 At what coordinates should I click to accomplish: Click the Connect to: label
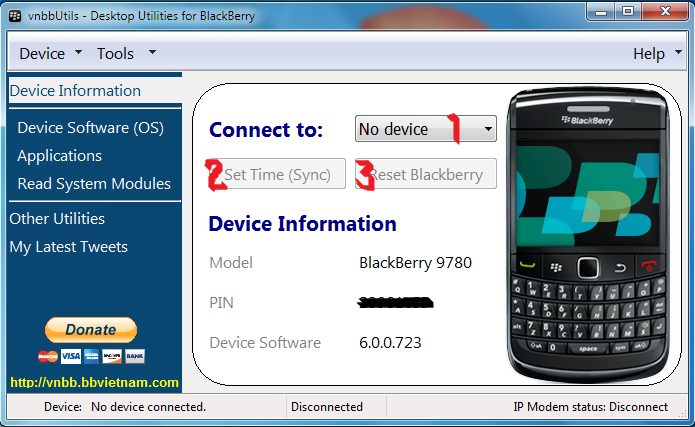[266, 130]
